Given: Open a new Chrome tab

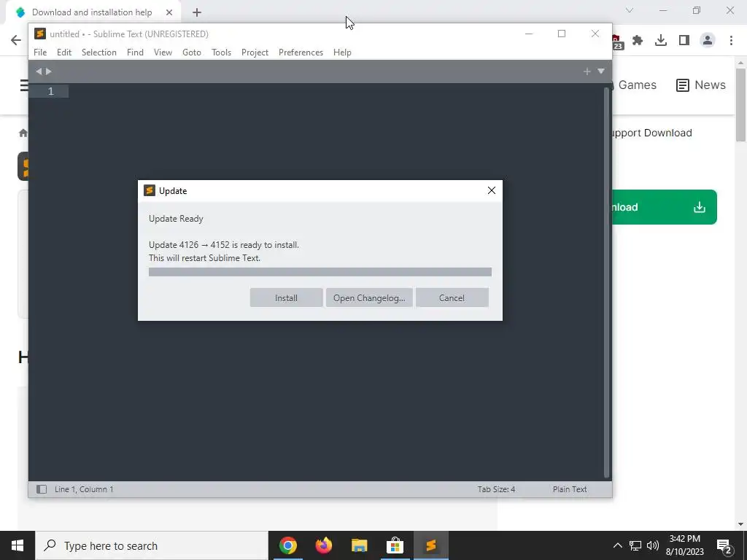Looking at the screenshot, I should [197, 12].
